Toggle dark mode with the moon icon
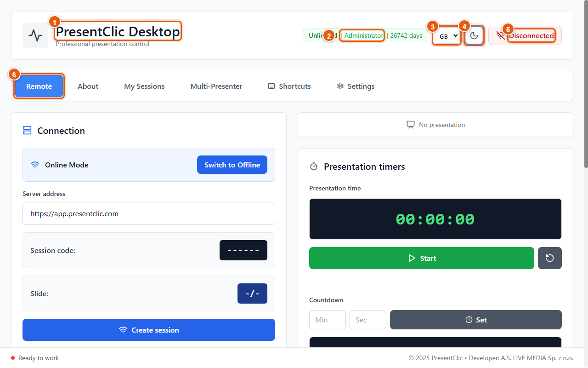 [474, 35]
